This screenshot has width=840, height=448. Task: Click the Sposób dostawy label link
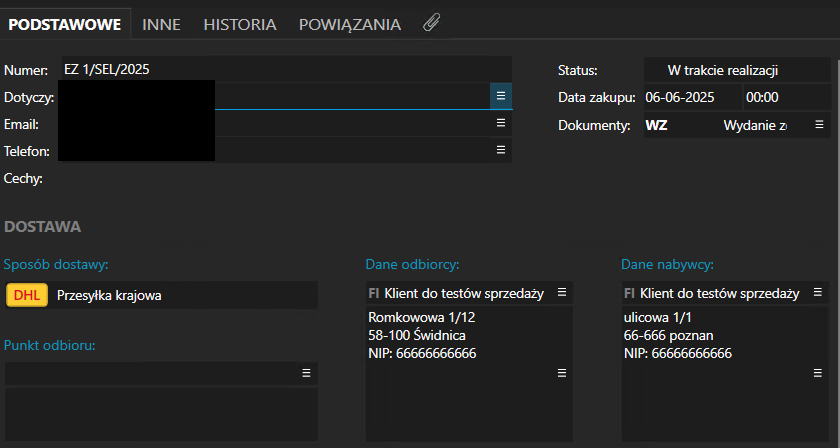[x=57, y=264]
